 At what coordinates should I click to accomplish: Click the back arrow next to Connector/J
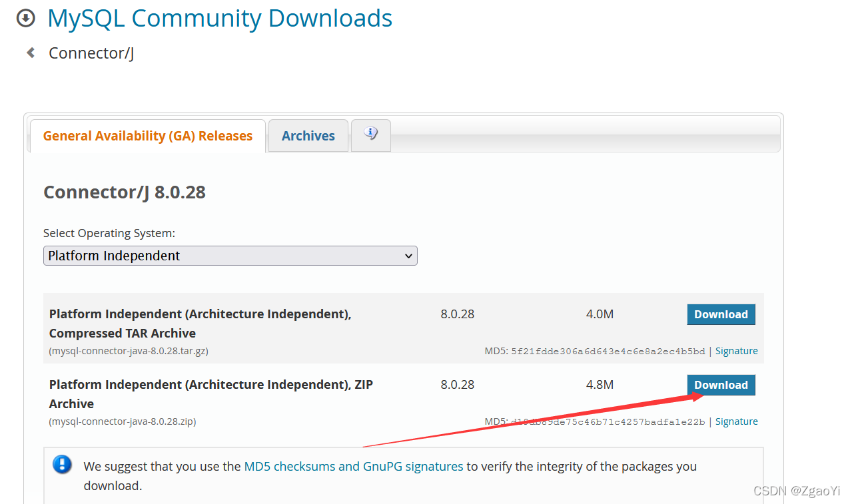pos(30,53)
